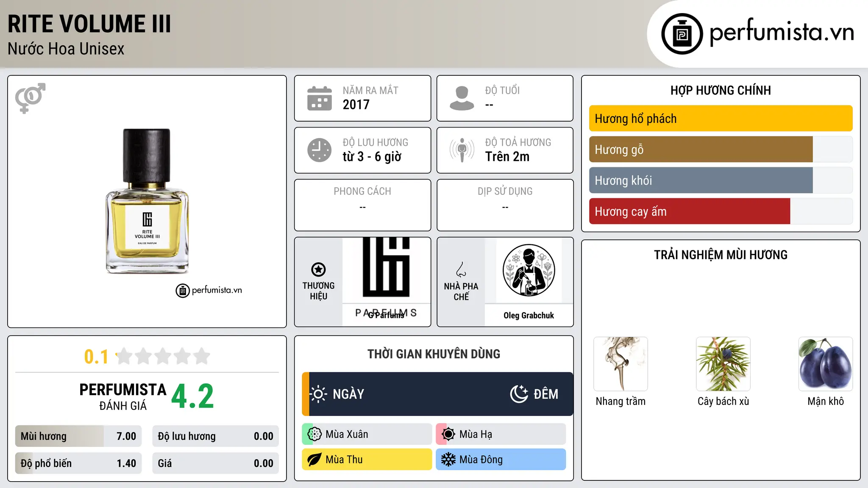Click the Mùa Xuân season button

[x=367, y=434]
